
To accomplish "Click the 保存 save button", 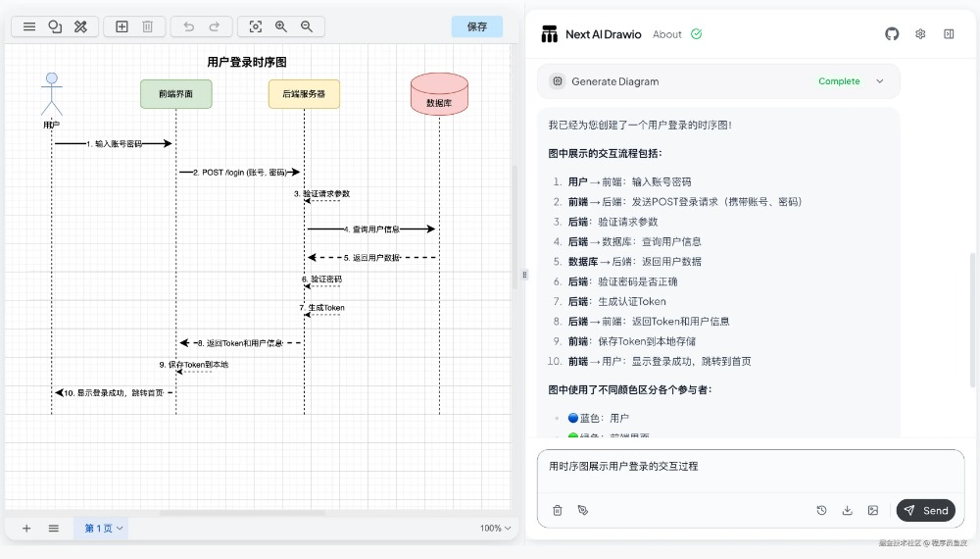I will [477, 26].
